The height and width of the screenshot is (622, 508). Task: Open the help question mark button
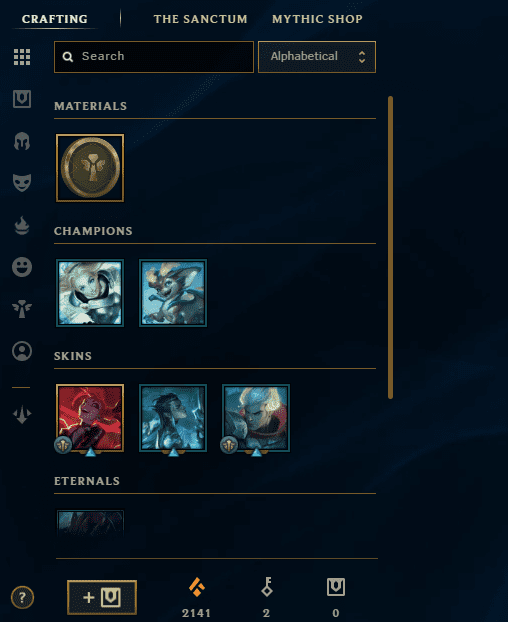coord(22,597)
